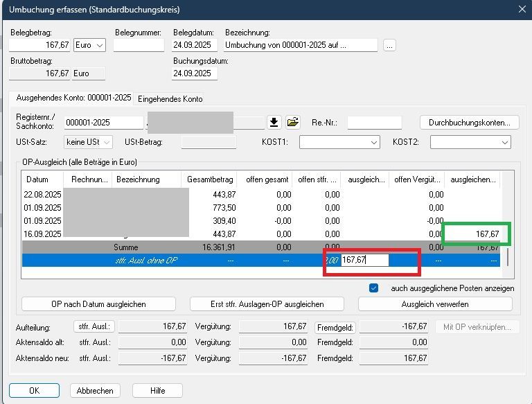Click the Belegnummer input field
Image resolution: width=532 pixels, height=404 pixels.
[139, 45]
